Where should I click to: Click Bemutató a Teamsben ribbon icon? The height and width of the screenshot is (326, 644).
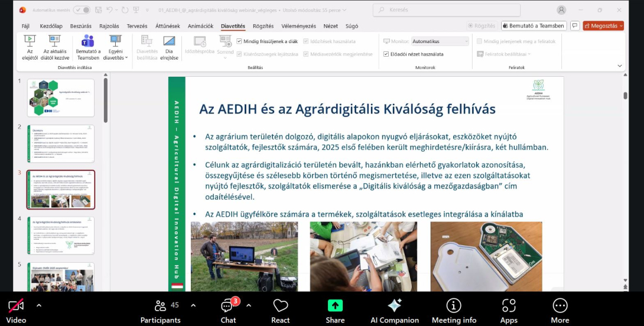(x=88, y=41)
